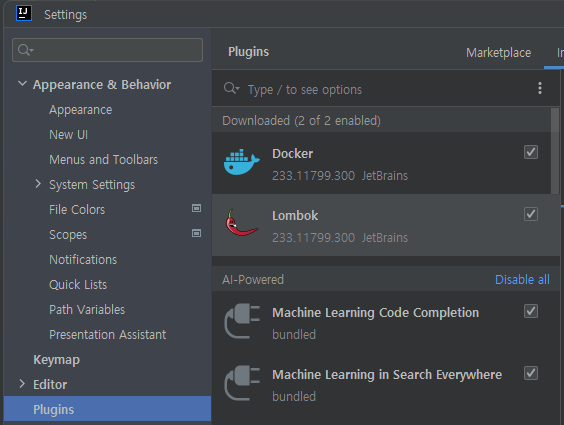The image size is (564, 425).
Task: Click the IntelliJ IDEA logo in title bar
Action: click(24, 13)
